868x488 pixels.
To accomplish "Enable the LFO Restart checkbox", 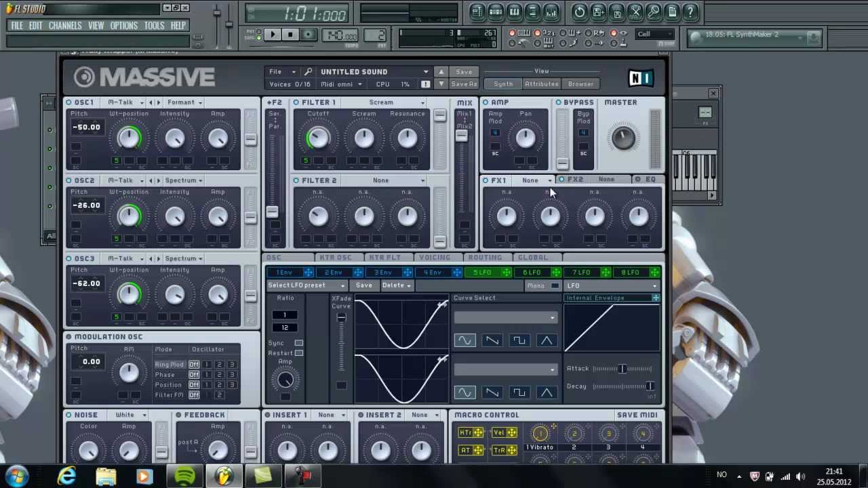I will 298,353.
